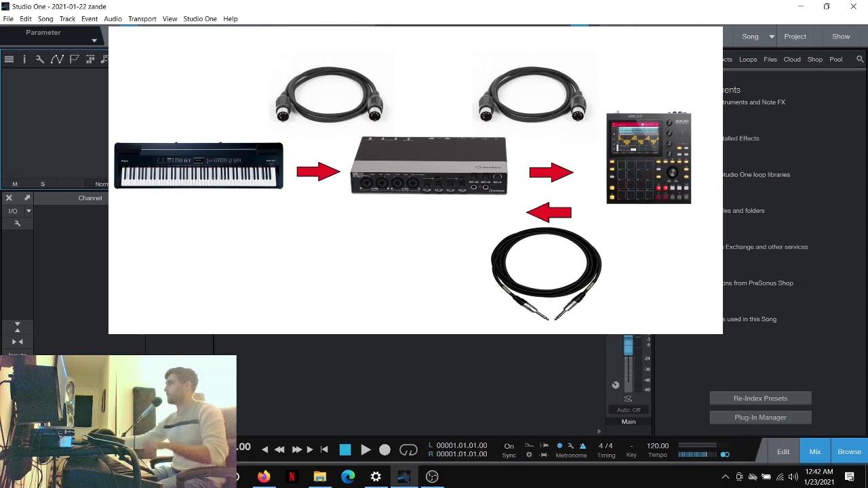Screen dimensions: 868x488
Task: Click the marker flag icon
Action: 74,60
